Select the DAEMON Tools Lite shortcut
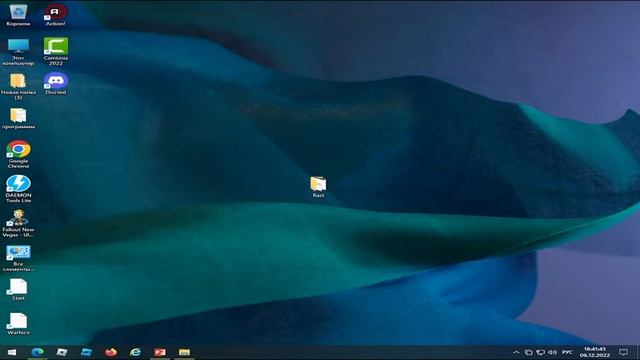 tap(18, 189)
